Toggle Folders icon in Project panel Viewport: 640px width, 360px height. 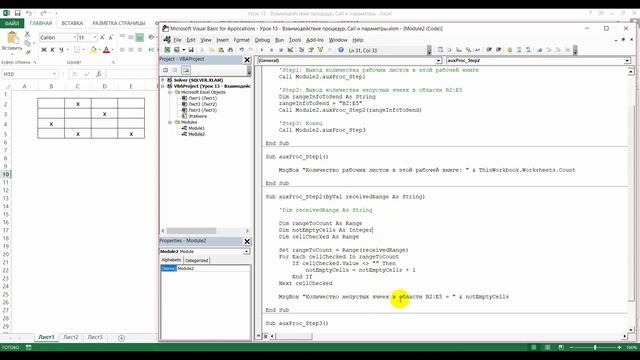(185, 70)
